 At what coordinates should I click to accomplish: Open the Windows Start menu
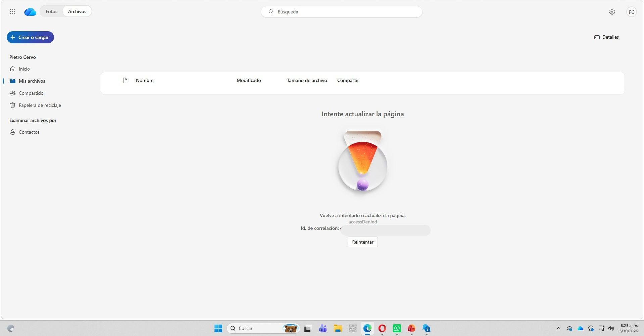[218, 328]
